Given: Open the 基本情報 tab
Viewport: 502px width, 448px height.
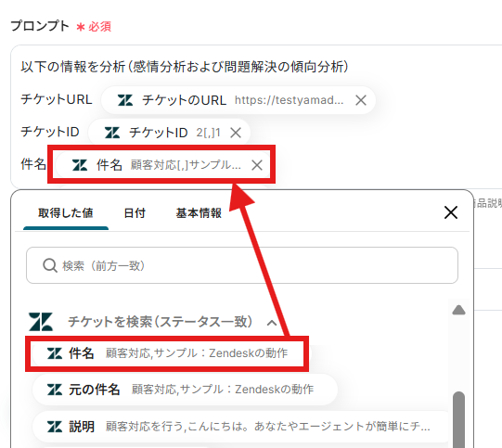Looking at the screenshot, I should coord(199,213).
